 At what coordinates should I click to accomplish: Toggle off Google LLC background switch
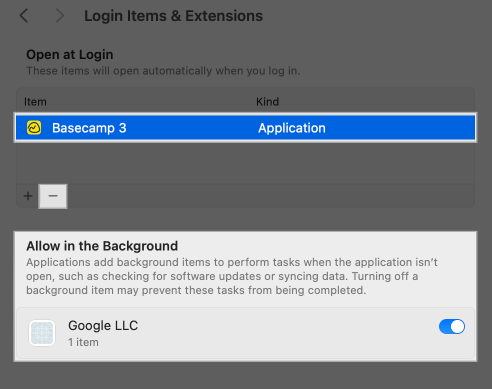452,326
